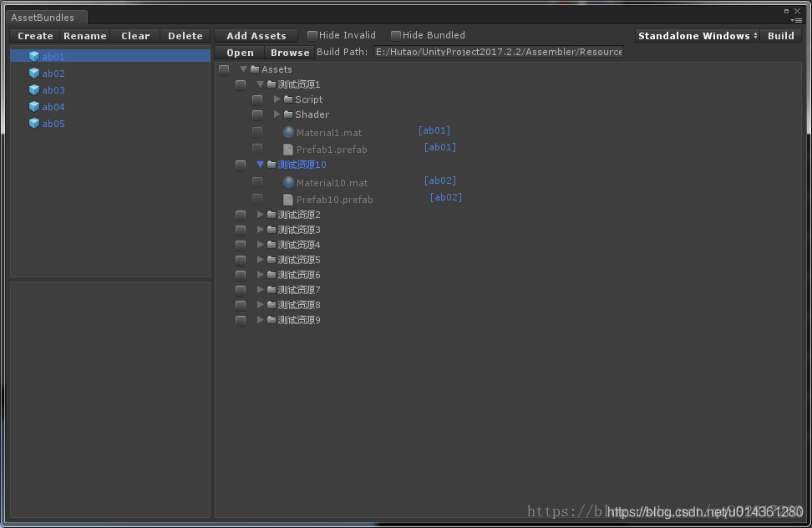Check the 测试资源9 folder checkbox
Screen dimensions: 812x528
(241, 320)
